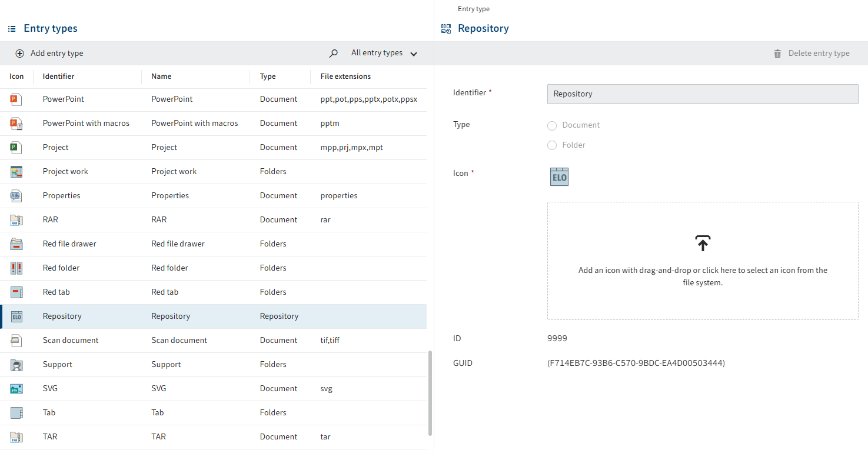Click the Project work folder icon
The width and height of the screenshot is (868, 450).
click(16, 172)
